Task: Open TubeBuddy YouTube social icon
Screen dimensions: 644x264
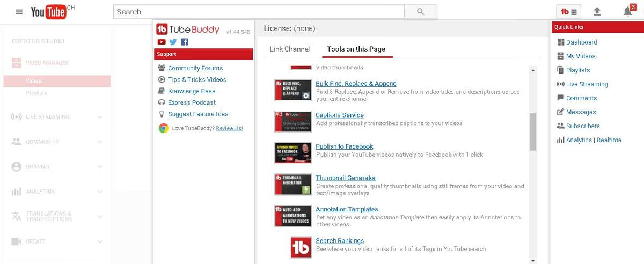Action: click(x=161, y=42)
